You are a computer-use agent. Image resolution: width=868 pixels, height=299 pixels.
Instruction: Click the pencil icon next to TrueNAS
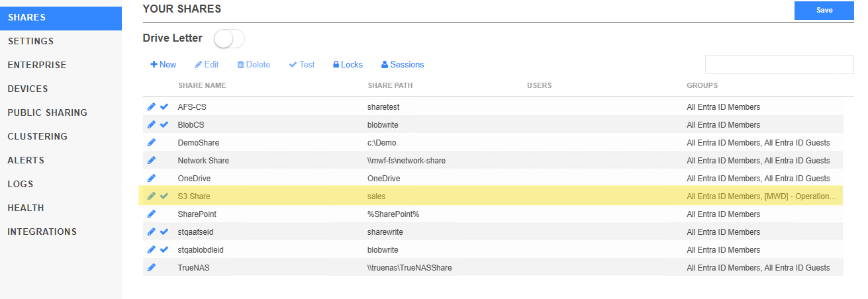[152, 267]
